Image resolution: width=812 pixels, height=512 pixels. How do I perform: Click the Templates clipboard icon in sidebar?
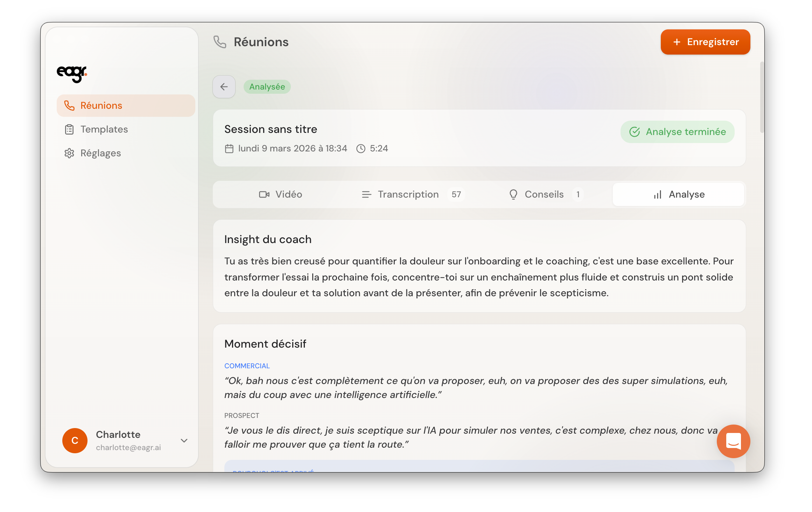pyautogui.click(x=69, y=129)
